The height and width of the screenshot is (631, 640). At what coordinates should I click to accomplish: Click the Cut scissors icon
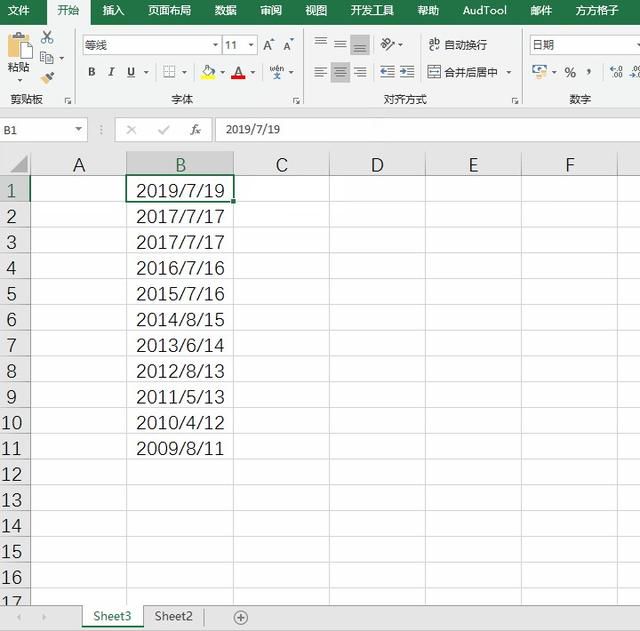tap(47, 37)
